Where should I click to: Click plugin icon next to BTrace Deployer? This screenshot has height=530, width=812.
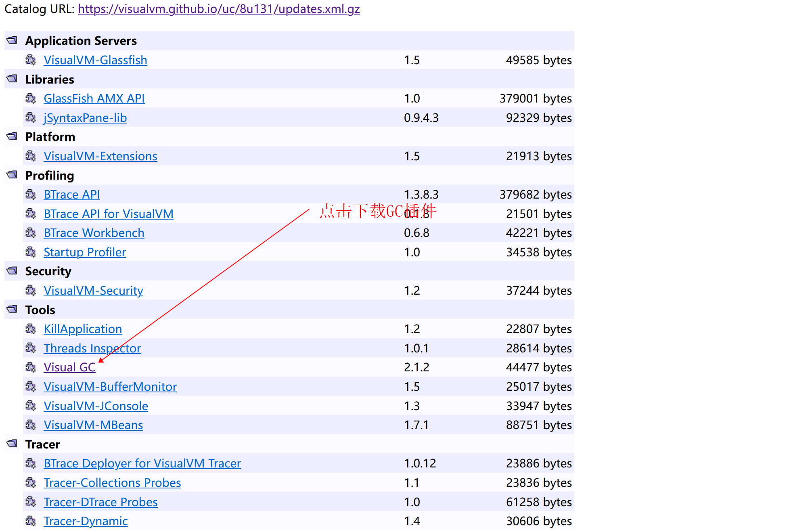coord(31,463)
